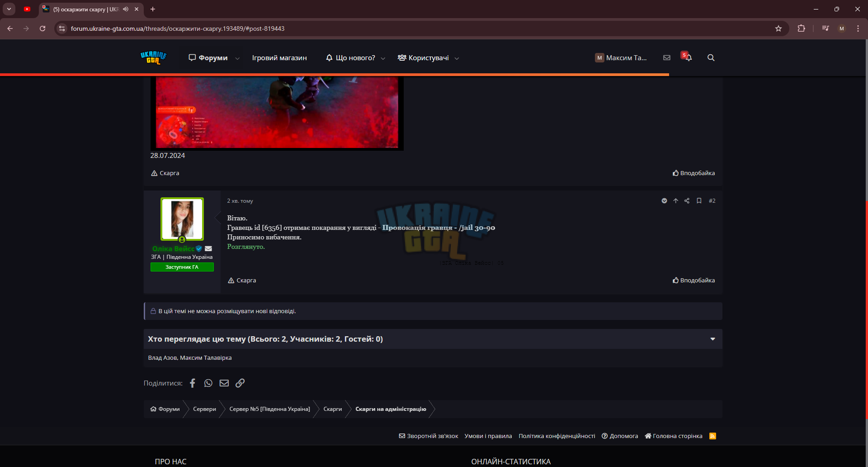Bookmark post #2
The image size is (868, 467).
tap(699, 201)
